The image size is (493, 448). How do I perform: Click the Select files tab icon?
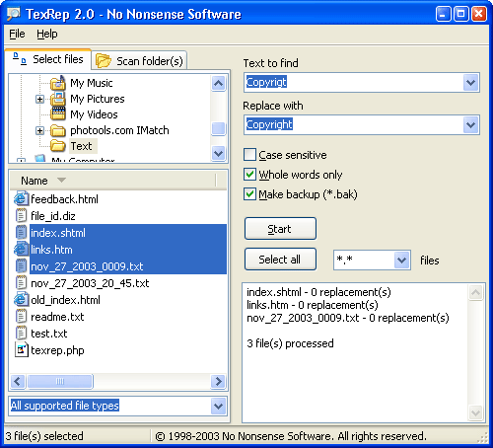(20, 58)
